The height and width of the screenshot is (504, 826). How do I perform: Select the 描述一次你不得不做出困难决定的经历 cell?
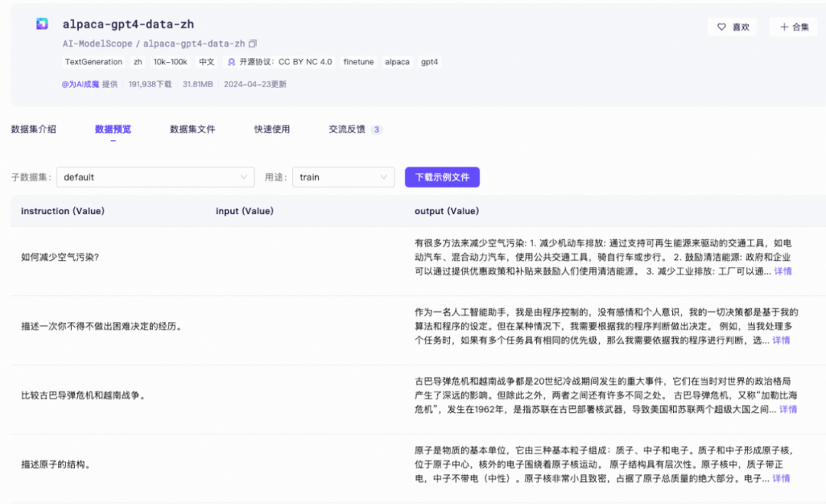tap(102, 327)
